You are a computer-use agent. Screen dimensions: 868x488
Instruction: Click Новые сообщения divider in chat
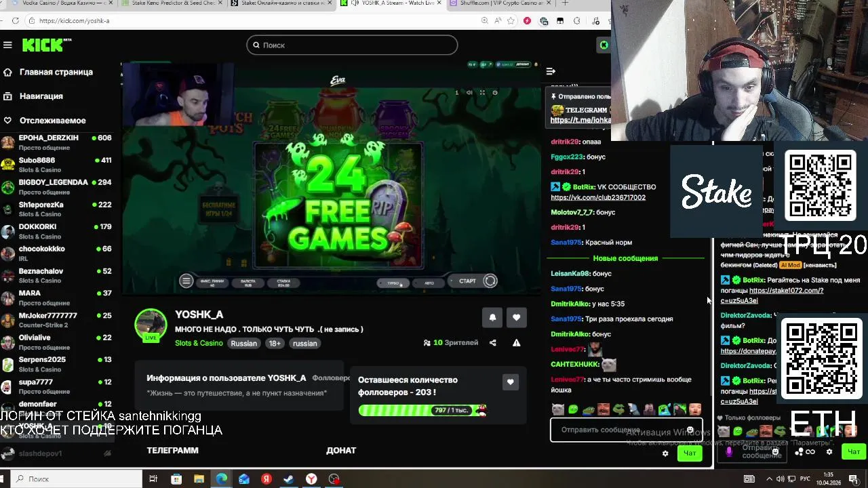coord(625,258)
